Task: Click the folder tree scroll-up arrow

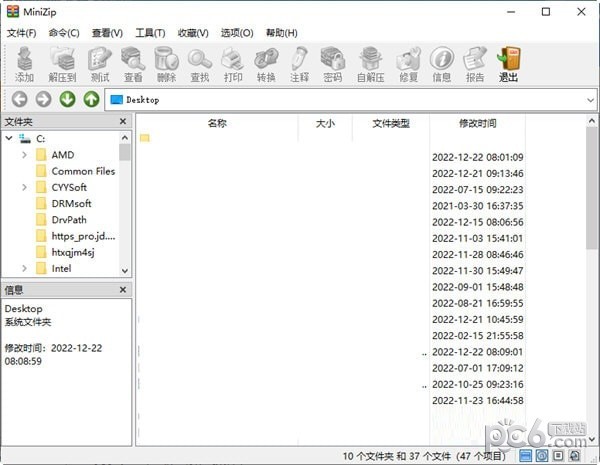Action: point(125,137)
